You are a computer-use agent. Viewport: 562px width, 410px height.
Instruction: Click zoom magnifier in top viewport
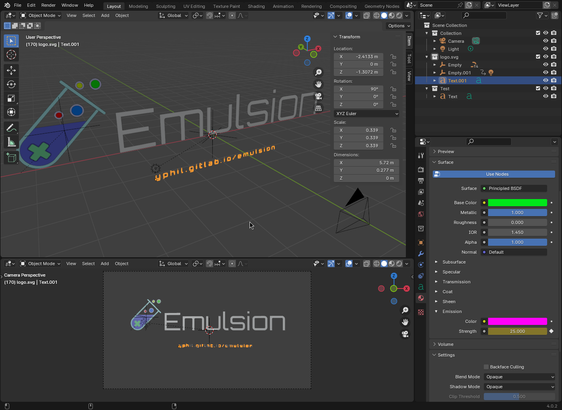point(318,72)
